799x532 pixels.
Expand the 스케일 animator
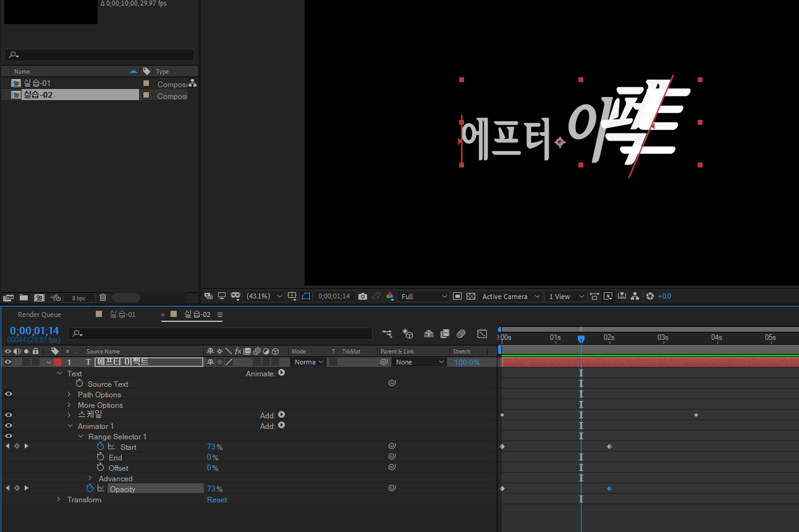pos(69,415)
